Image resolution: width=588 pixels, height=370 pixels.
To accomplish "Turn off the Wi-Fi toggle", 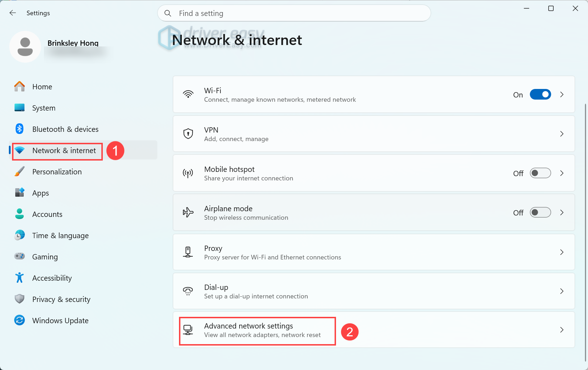I will pyautogui.click(x=540, y=94).
